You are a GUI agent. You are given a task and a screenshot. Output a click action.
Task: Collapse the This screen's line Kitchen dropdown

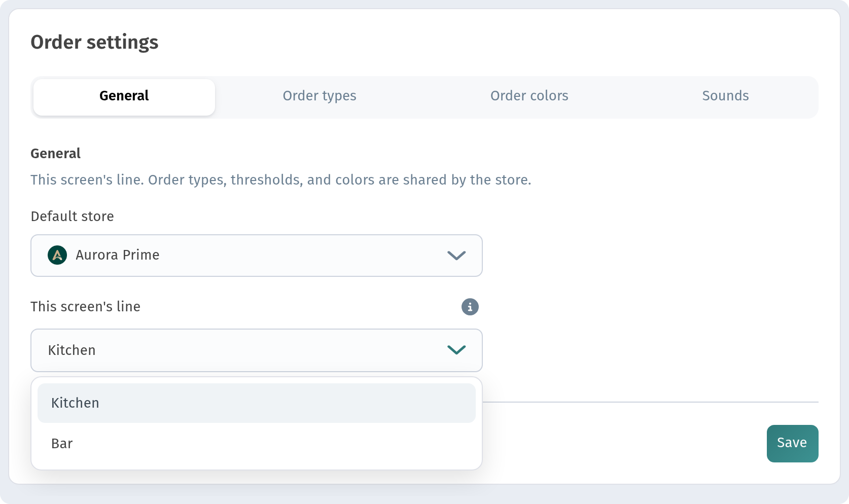[x=257, y=350]
